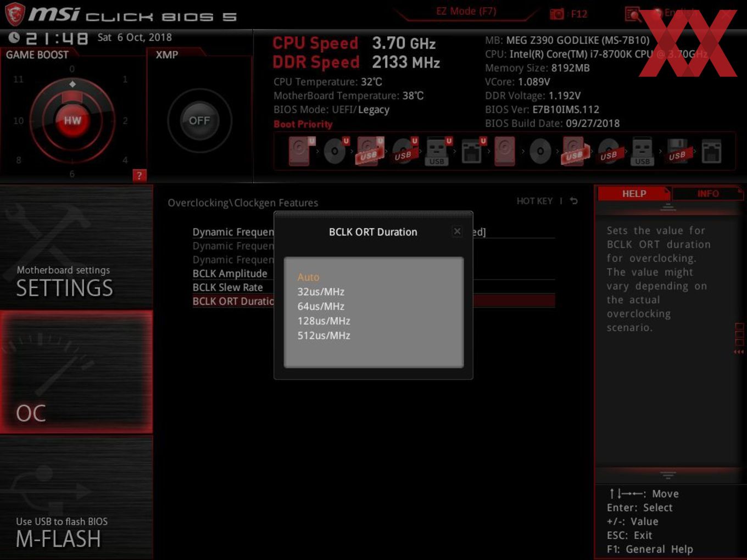Click the F12 screenshot camera icon
Screen dimensions: 747x560
click(557, 14)
